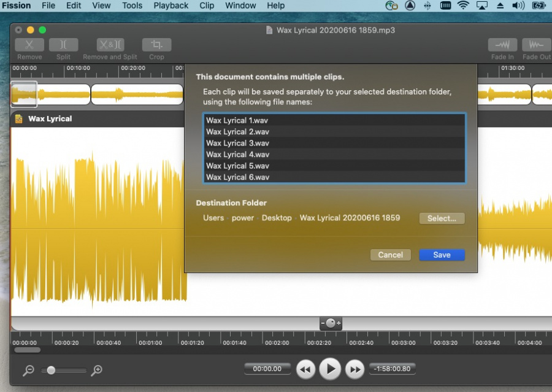The image size is (552, 392).
Task: Click the waveform amplitude zoom control
Action: tap(331, 323)
